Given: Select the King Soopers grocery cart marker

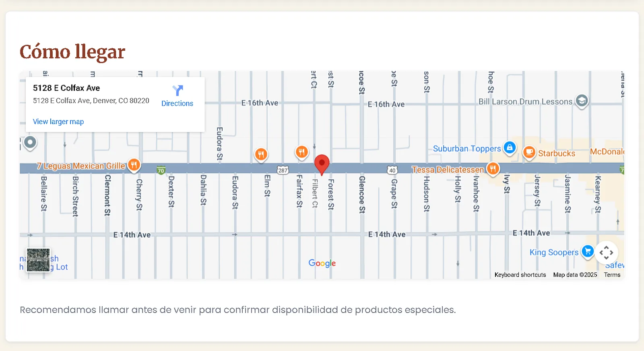Looking at the screenshot, I should point(588,252).
